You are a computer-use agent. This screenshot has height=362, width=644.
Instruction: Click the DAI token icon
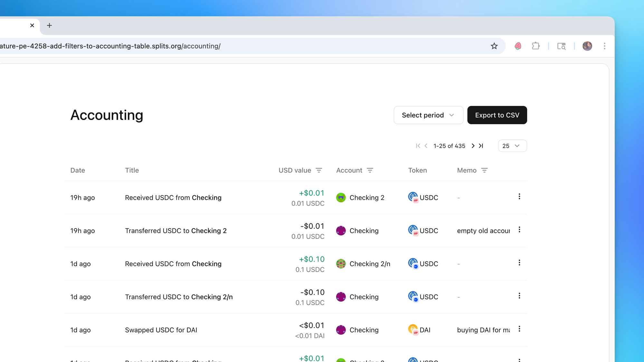click(413, 330)
